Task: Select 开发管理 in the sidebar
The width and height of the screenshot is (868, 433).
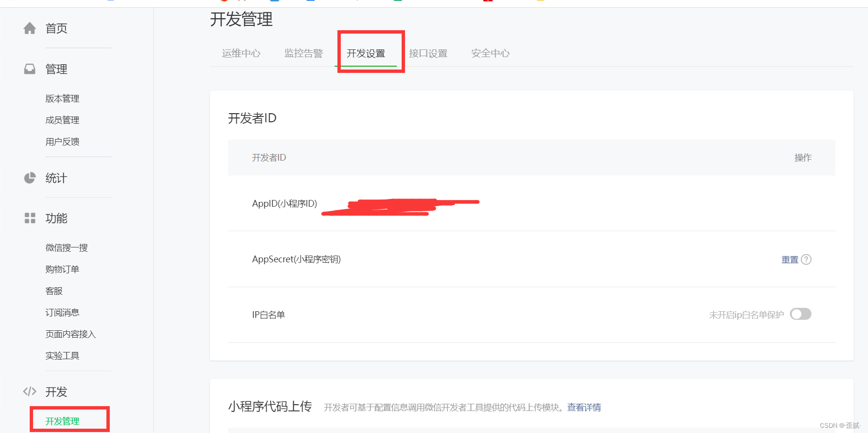Action: pyautogui.click(x=62, y=421)
